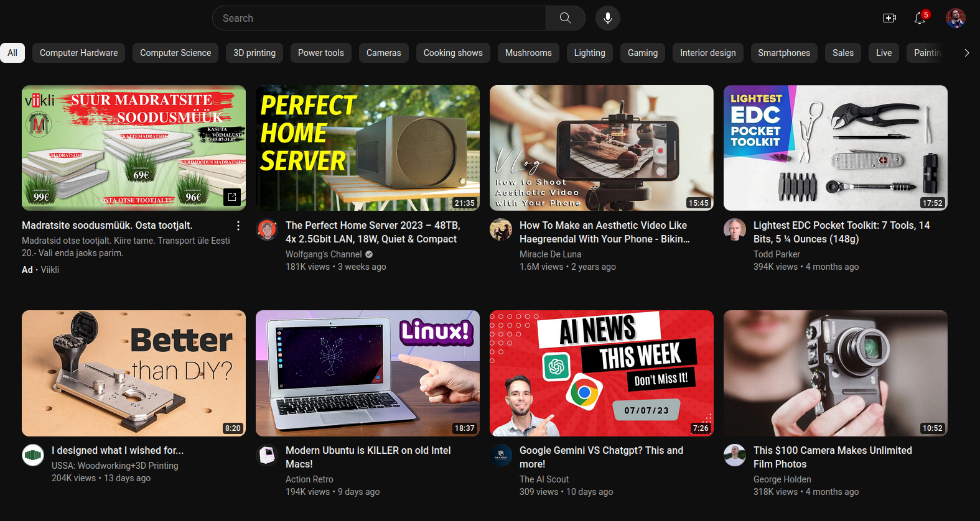
Task: Select the Sales chip
Action: coord(843,53)
